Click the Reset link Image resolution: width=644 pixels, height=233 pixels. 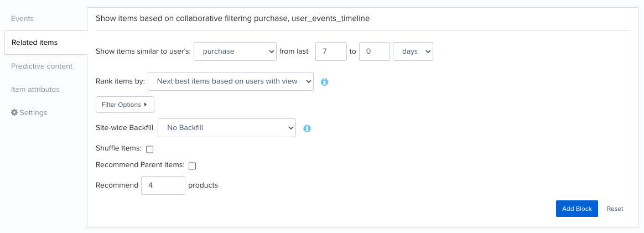coord(615,209)
